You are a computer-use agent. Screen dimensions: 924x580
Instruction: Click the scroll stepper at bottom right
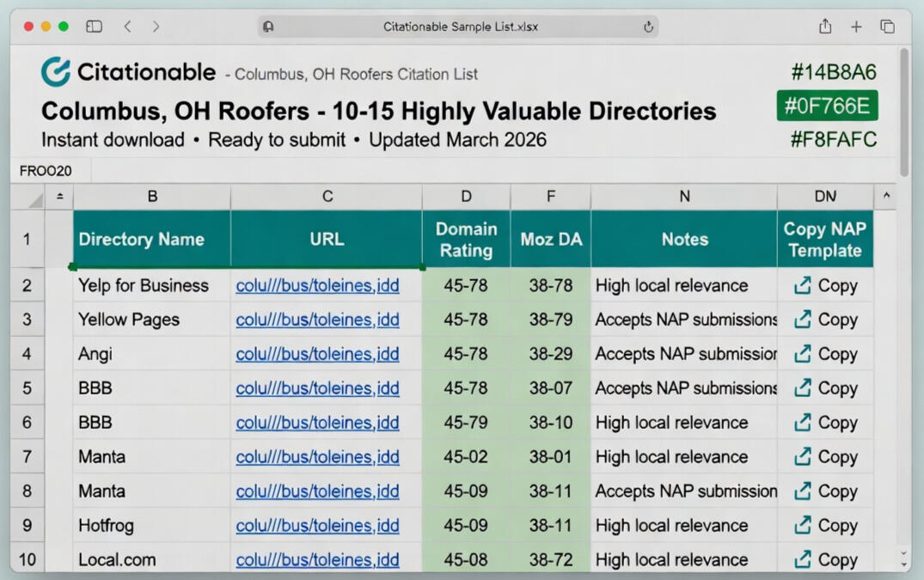(903, 559)
